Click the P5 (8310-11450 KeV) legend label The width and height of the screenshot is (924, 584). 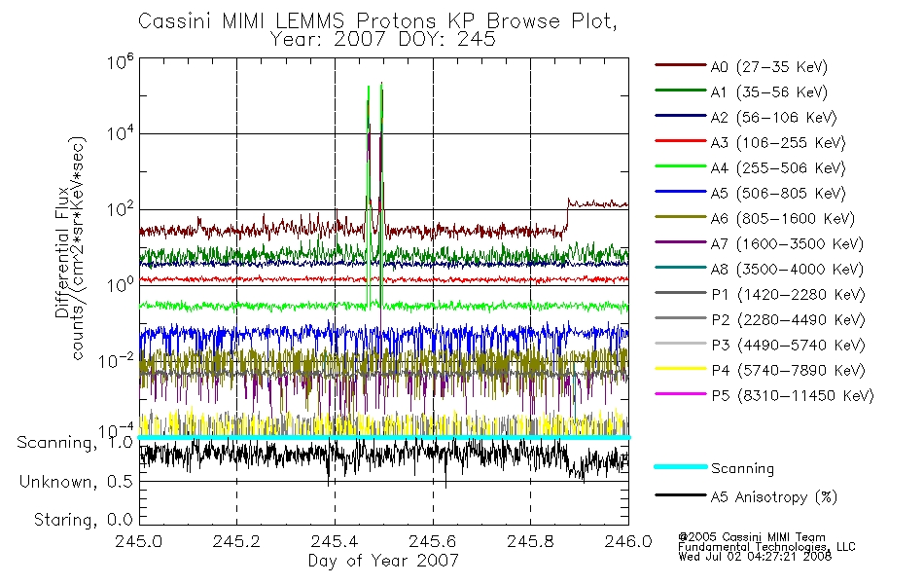point(792,396)
